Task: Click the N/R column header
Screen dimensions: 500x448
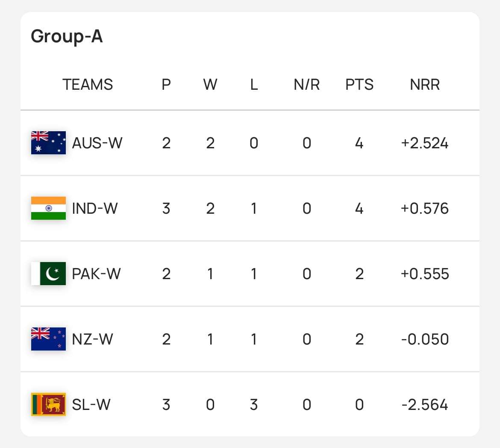Action: [306, 85]
